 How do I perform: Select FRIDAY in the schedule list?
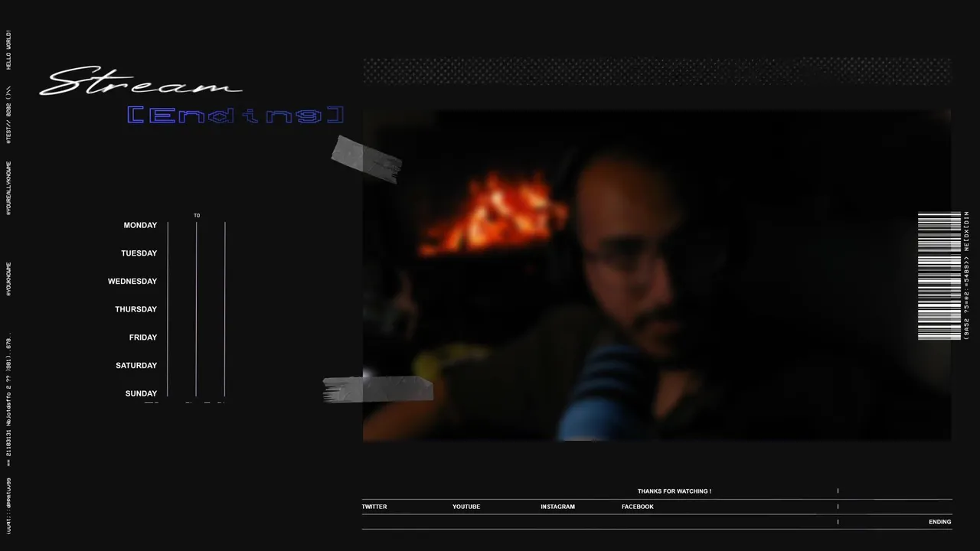pos(143,337)
